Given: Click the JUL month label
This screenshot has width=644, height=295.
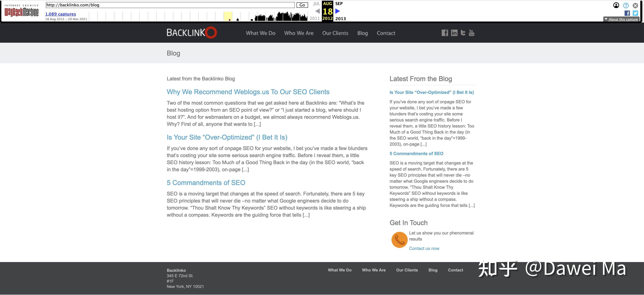Looking at the screenshot, I should 316,4.
